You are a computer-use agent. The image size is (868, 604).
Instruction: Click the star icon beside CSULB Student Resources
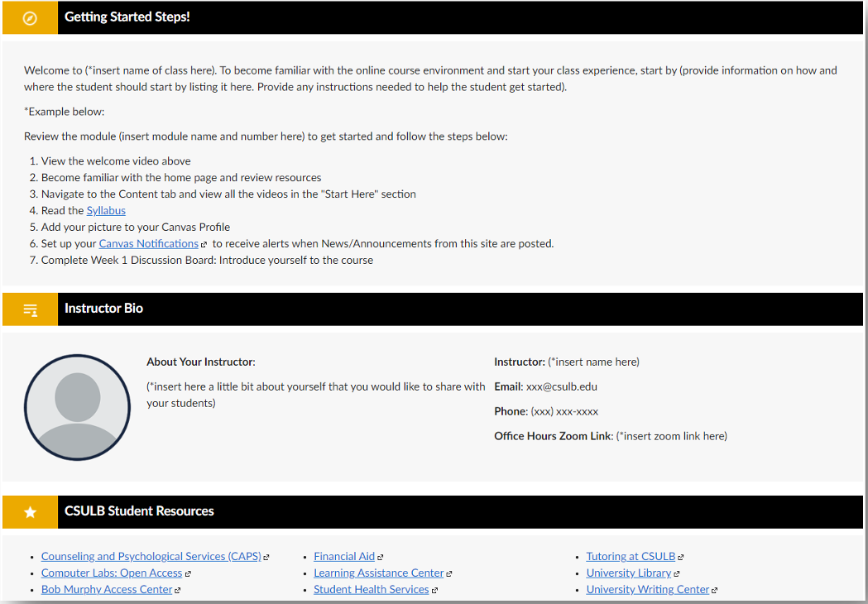coord(31,512)
